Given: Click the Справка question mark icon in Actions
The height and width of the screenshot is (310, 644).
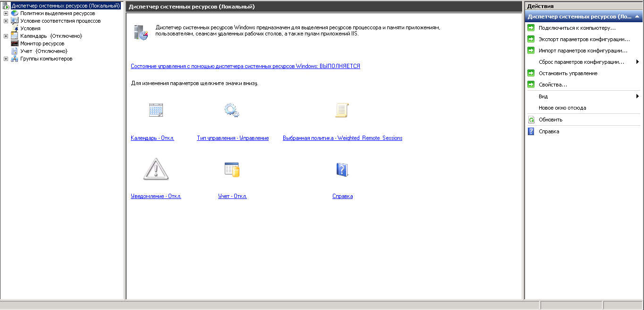Looking at the screenshot, I should [x=531, y=131].
